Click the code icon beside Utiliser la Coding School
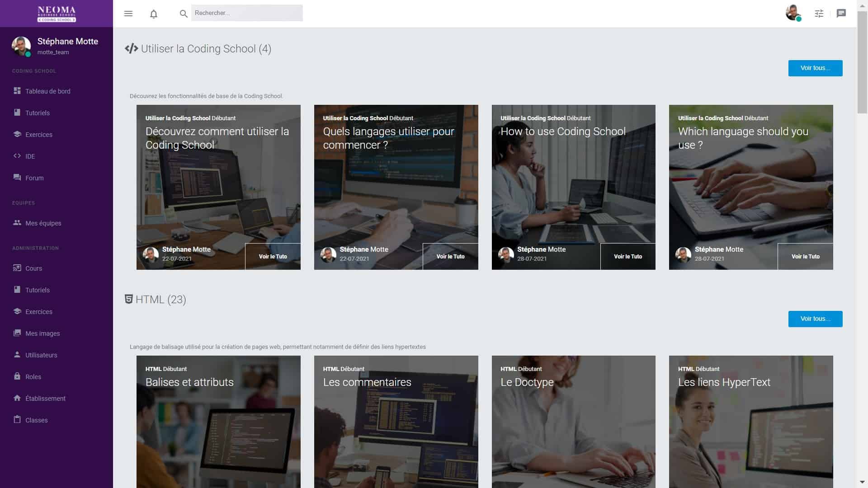The image size is (868, 488). (x=132, y=48)
